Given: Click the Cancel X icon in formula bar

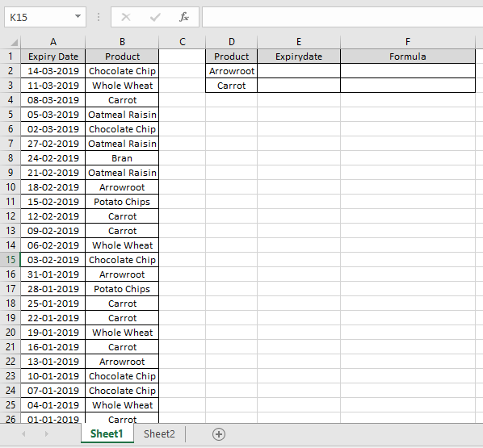Looking at the screenshot, I should (x=126, y=17).
